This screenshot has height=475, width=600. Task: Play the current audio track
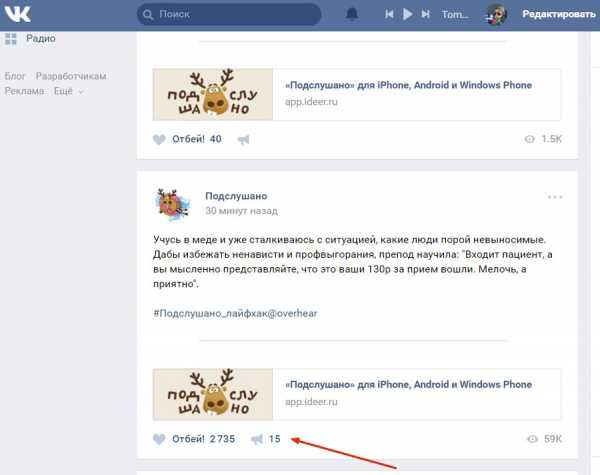[408, 14]
